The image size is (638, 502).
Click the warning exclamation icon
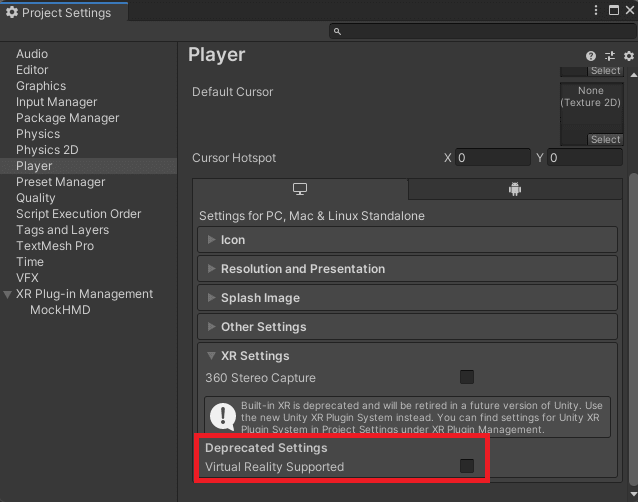click(223, 417)
